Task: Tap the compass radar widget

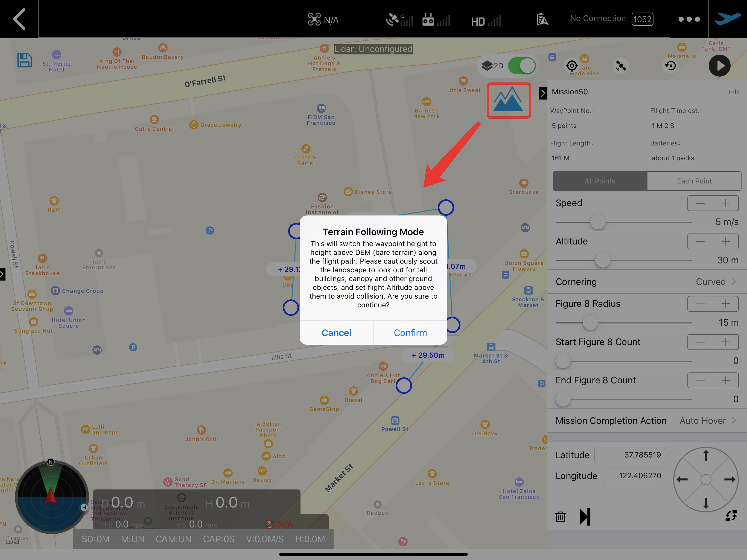Action: tap(52, 497)
